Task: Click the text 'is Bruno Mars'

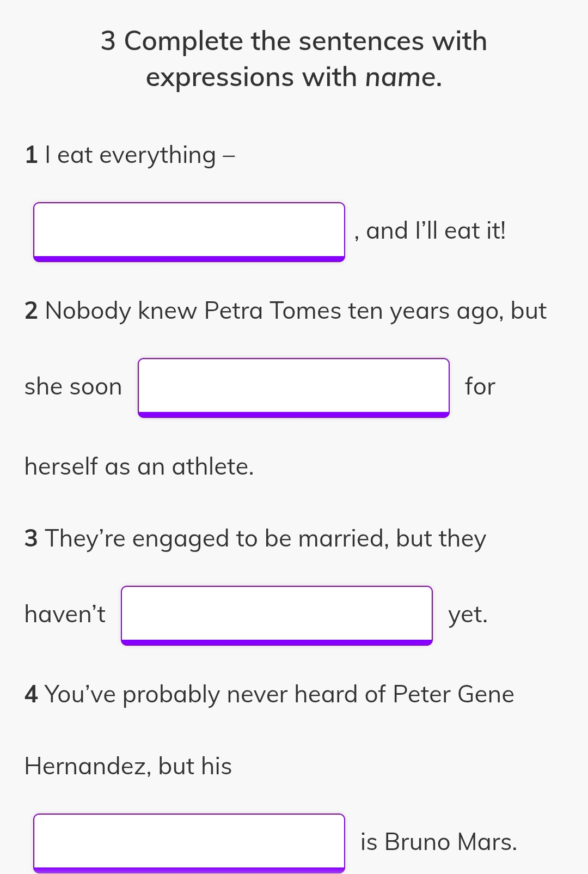Action: point(437,842)
